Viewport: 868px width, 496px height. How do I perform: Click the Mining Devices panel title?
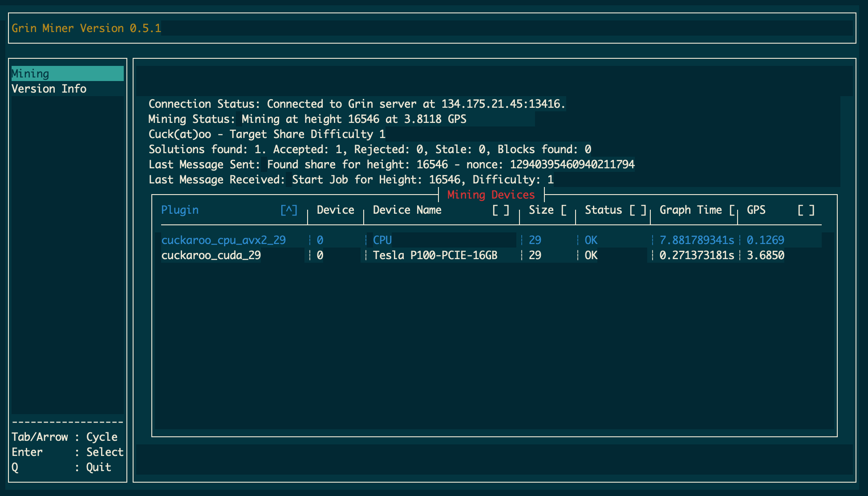pos(491,195)
